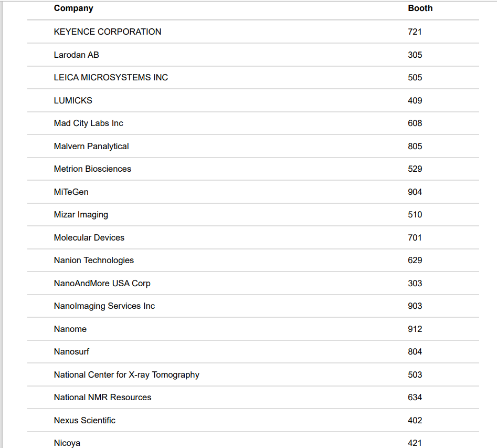497x448 pixels.
Task: Click the Booth column header
Action: [x=420, y=8]
